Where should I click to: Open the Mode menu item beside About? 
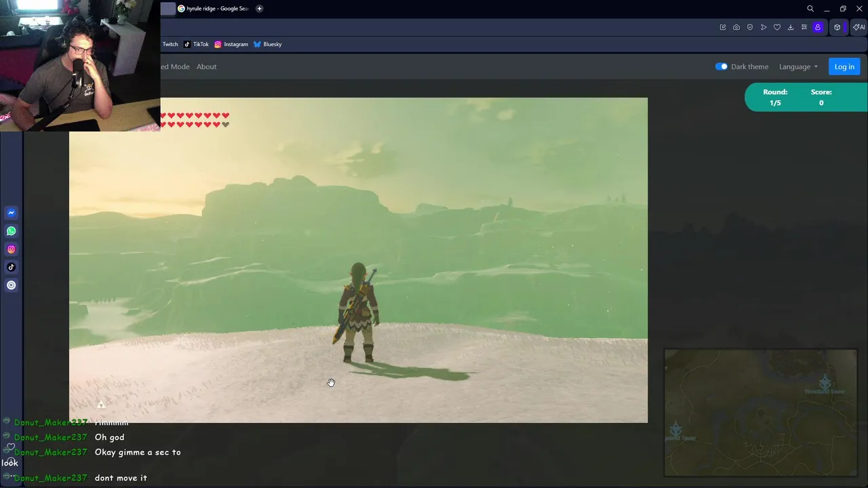tap(175, 66)
